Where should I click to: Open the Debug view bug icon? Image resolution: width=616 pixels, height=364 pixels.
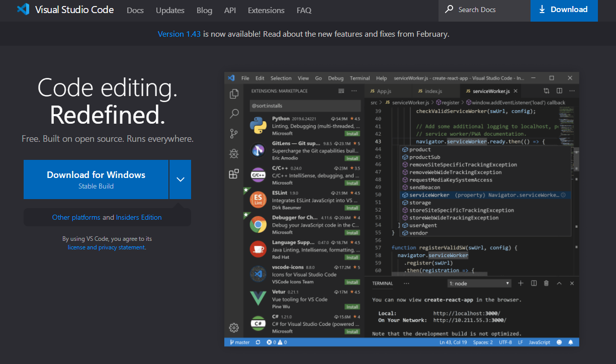coord(234,154)
